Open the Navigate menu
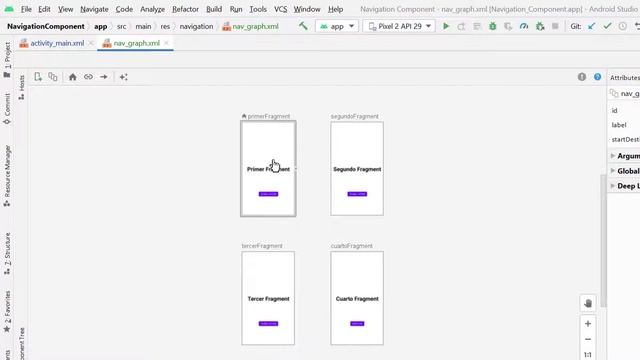 [x=94, y=9]
